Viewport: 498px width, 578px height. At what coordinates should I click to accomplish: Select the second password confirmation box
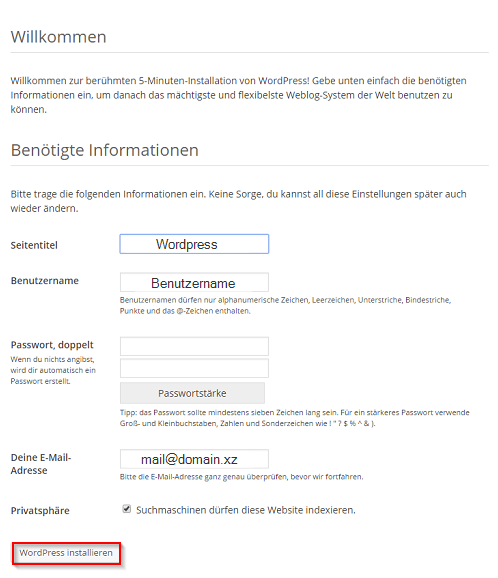pyautogui.click(x=194, y=368)
